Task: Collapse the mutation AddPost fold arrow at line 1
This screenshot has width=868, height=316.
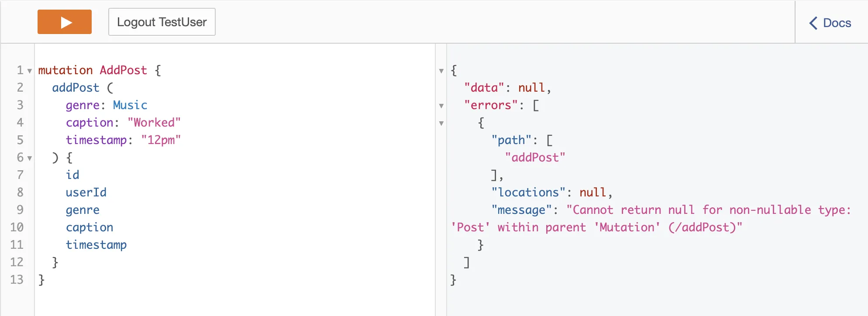Action: pos(30,71)
